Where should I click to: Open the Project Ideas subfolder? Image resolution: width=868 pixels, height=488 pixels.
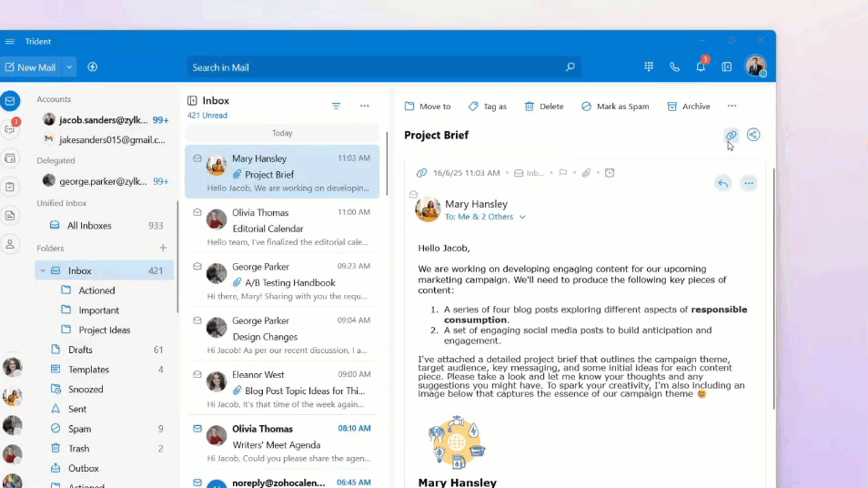coord(104,330)
